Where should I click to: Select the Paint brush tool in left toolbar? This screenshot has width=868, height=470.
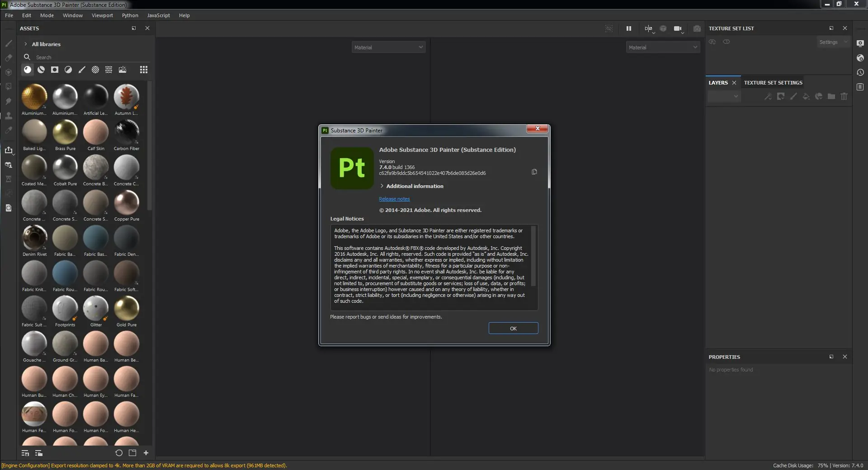pos(9,43)
